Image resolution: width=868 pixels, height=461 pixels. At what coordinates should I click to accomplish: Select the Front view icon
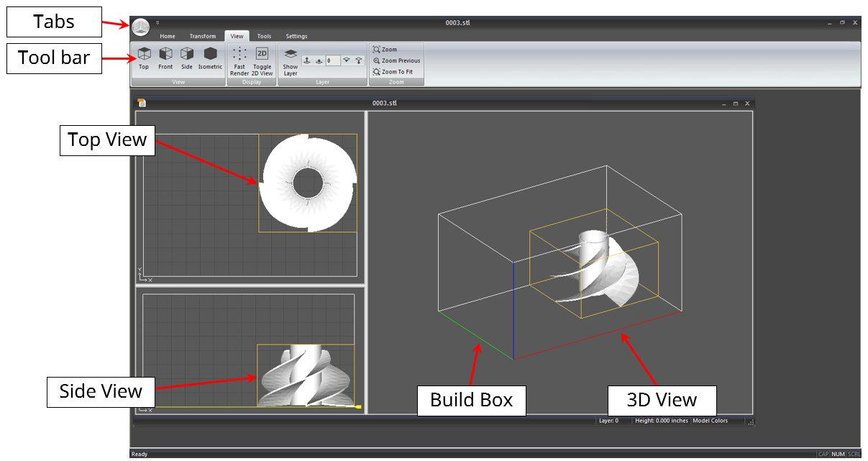click(x=165, y=57)
